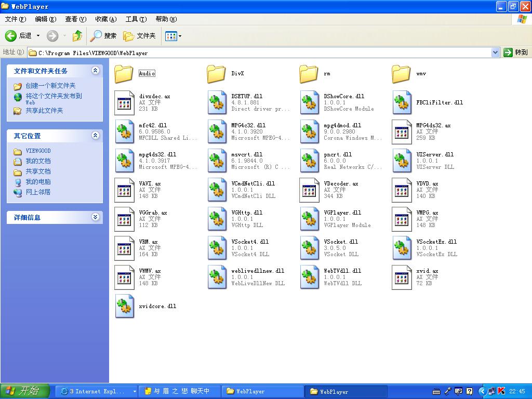Click the VSocket4.dll file name
The width and height of the screenshot is (532, 399).
(x=250, y=242)
